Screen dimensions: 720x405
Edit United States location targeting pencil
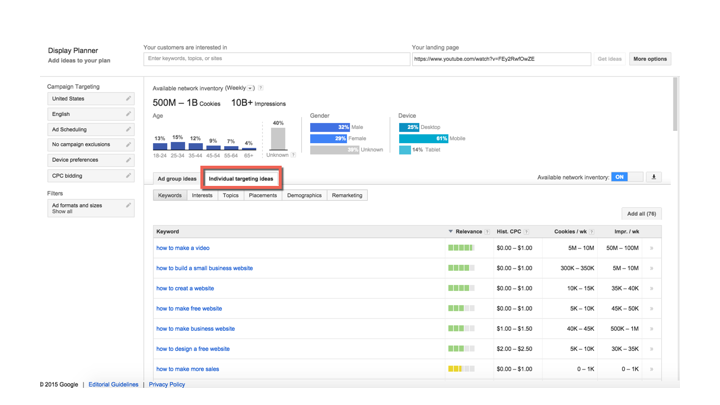[x=129, y=98]
